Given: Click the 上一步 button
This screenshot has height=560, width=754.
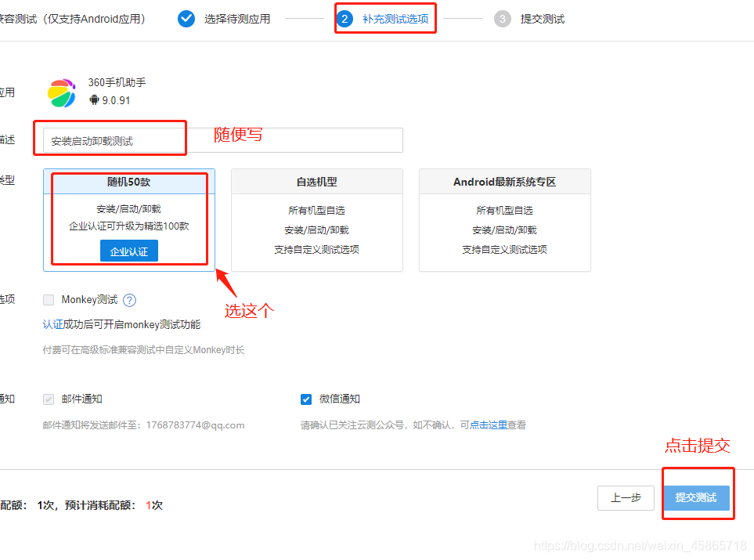Looking at the screenshot, I should point(626,498).
